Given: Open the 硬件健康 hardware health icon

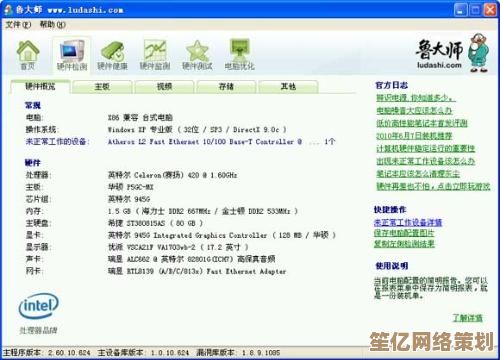Looking at the screenshot, I should [112, 55].
